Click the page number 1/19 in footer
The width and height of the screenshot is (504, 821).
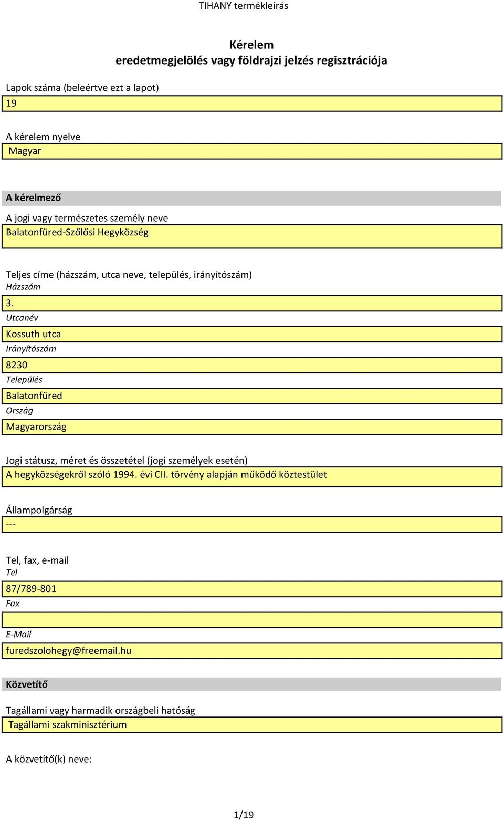coord(244,815)
